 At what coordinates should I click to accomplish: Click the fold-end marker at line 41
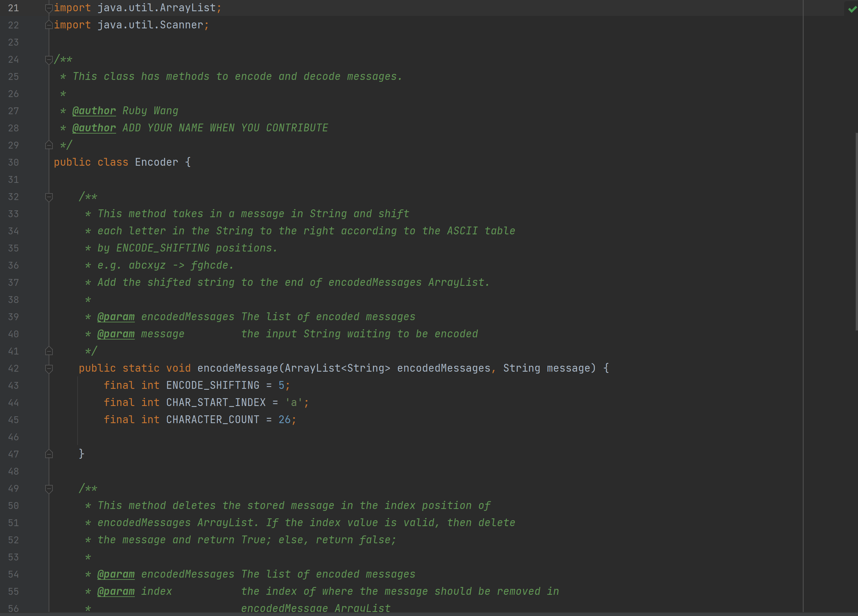[49, 351]
